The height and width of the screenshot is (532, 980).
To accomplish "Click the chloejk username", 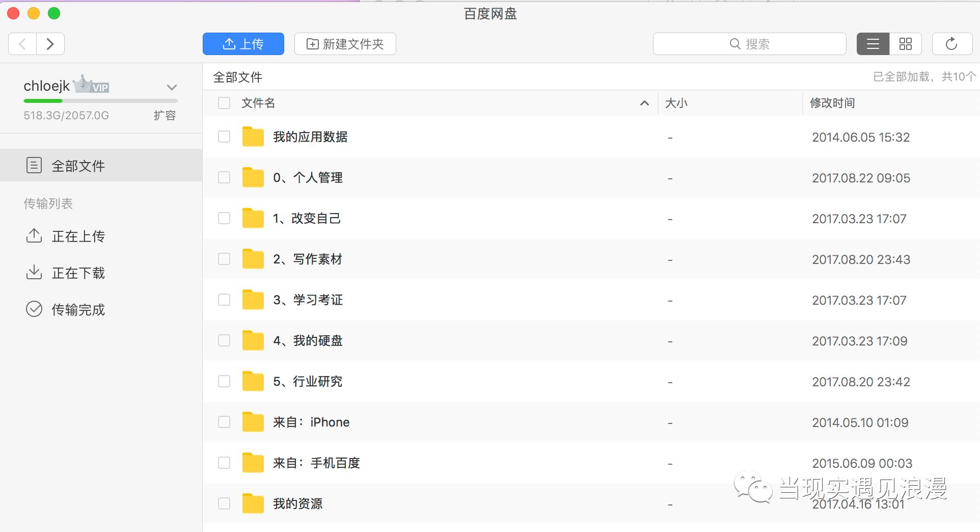I will tap(46, 86).
